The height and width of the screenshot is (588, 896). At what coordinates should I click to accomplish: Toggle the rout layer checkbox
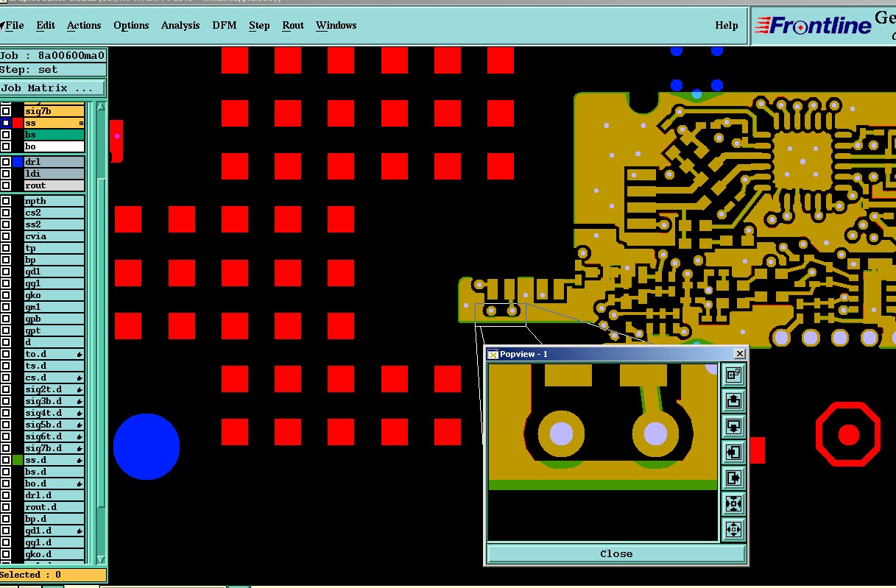pos(6,185)
